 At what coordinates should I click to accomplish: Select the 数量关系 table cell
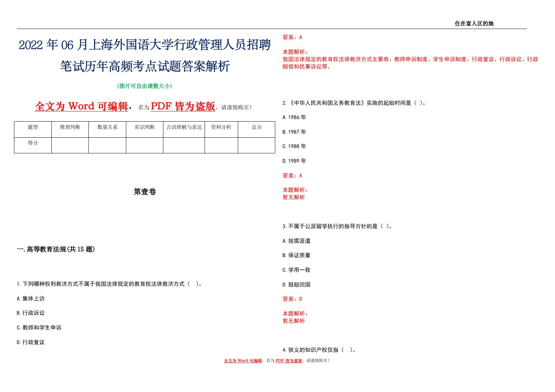[107, 129]
